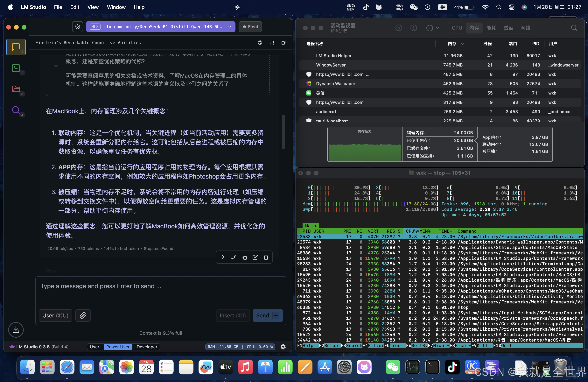588x382 pixels.
Task: Open the Developer console sidebar icon
Action: pyautogui.click(x=16, y=68)
